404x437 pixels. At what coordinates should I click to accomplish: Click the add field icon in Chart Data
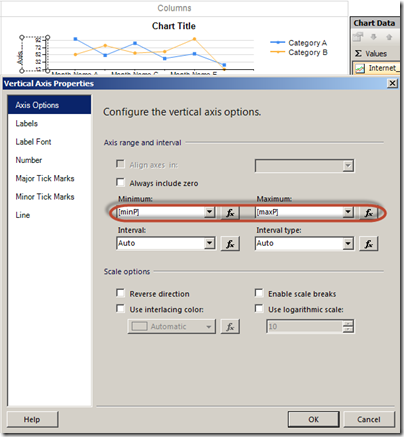click(358, 37)
